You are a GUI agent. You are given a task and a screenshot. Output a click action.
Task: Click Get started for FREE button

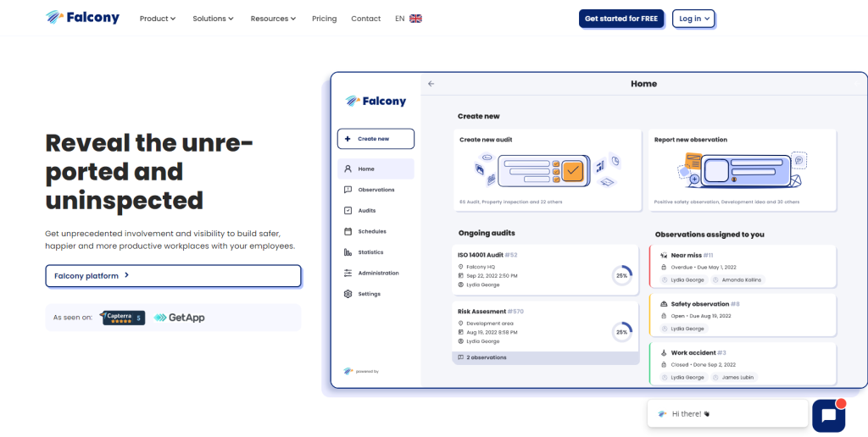(621, 19)
